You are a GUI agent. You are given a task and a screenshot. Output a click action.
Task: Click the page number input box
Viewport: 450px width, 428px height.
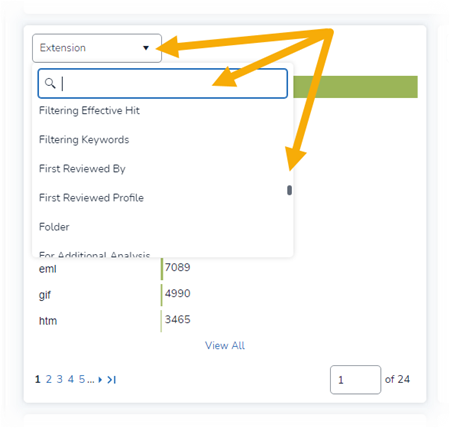[355, 380]
